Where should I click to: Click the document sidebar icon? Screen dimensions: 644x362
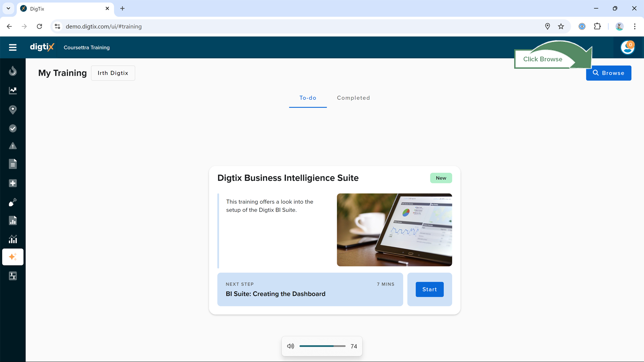13,164
